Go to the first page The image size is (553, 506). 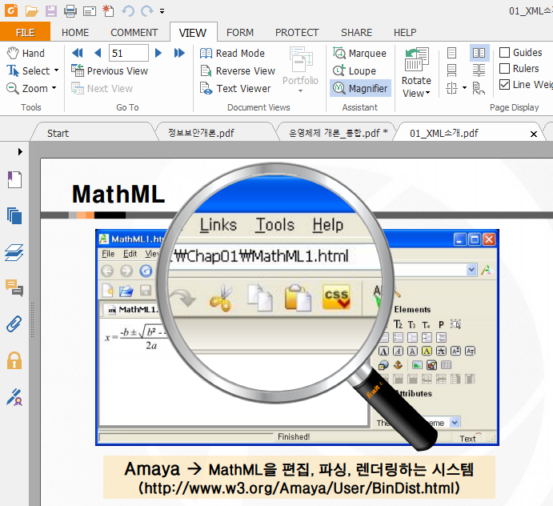(78, 53)
